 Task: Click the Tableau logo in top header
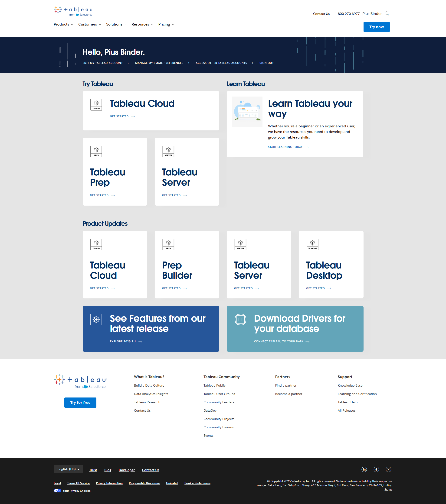(74, 11)
